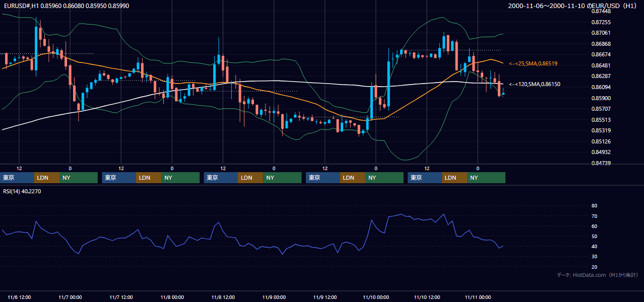Viewport: 644px width, 302px height.
Task: Select the 25 SMA label reading 0.86519
Action: [533, 63]
